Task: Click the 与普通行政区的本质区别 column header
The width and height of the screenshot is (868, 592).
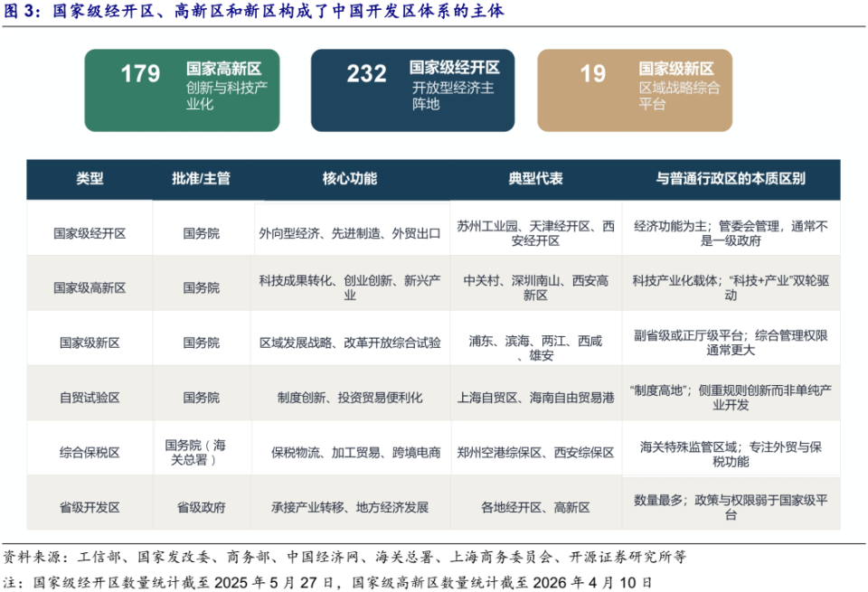Action: pyautogui.click(x=731, y=179)
